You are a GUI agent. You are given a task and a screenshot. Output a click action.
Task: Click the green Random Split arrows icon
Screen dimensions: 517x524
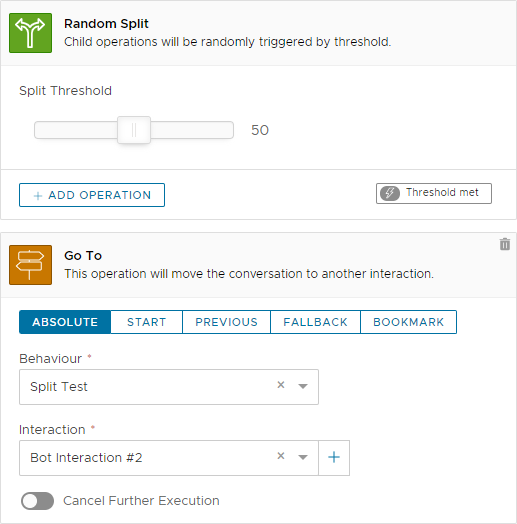coord(30,33)
